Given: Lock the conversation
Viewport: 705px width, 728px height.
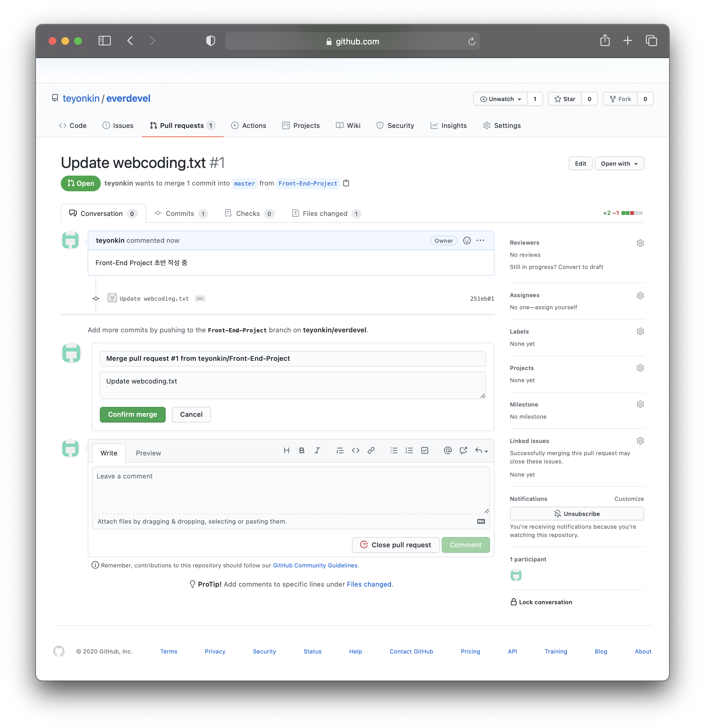Looking at the screenshot, I should 541,602.
